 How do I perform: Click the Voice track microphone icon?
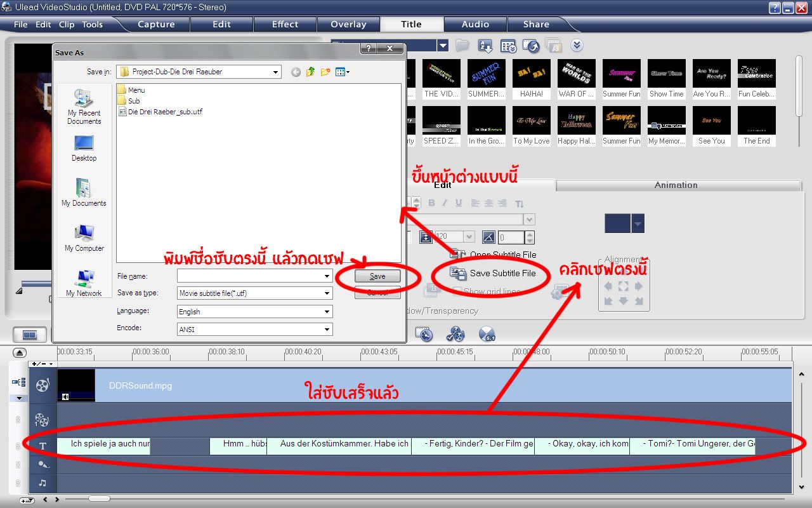pos(43,464)
